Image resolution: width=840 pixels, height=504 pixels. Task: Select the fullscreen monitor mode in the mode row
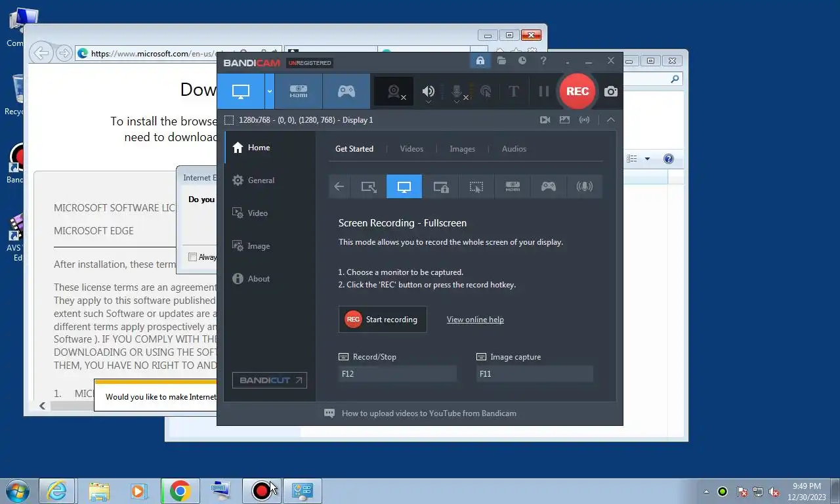click(404, 186)
